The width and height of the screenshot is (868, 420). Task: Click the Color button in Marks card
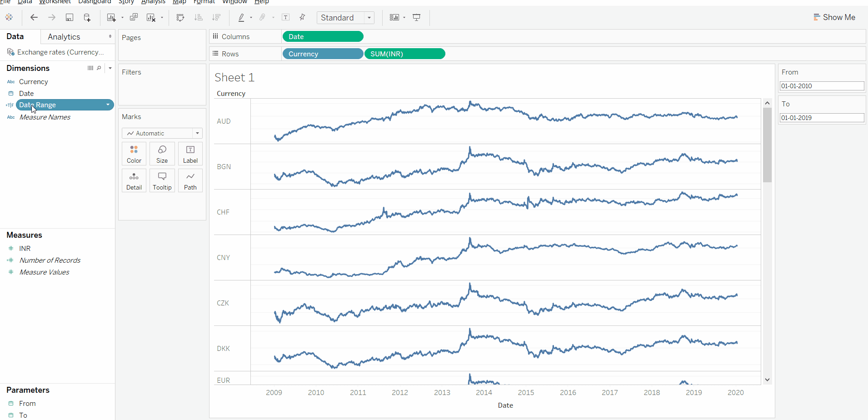pyautogui.click(x=134, y=154)
